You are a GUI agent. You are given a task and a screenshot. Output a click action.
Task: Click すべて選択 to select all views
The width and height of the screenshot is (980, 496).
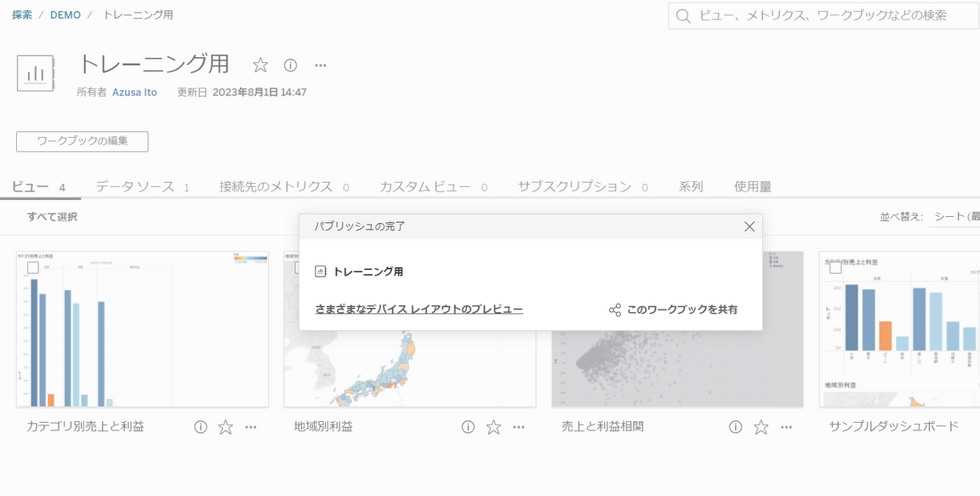click(x=52, y=217)
